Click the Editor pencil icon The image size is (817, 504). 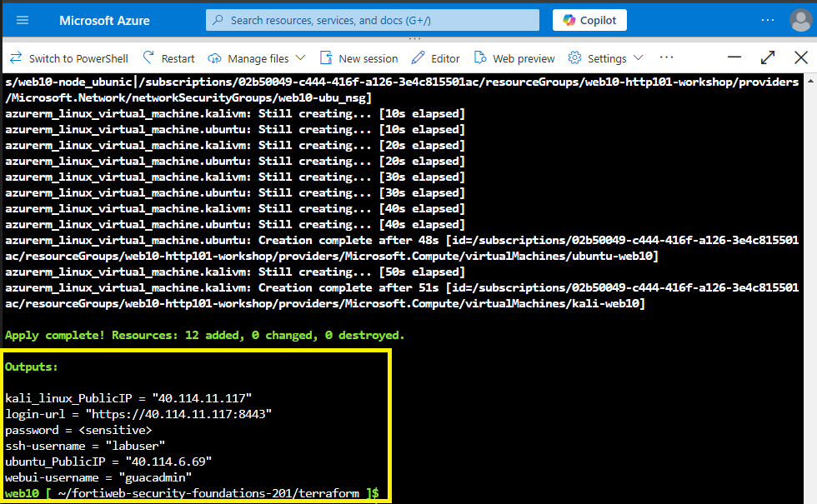click(418, 57)
